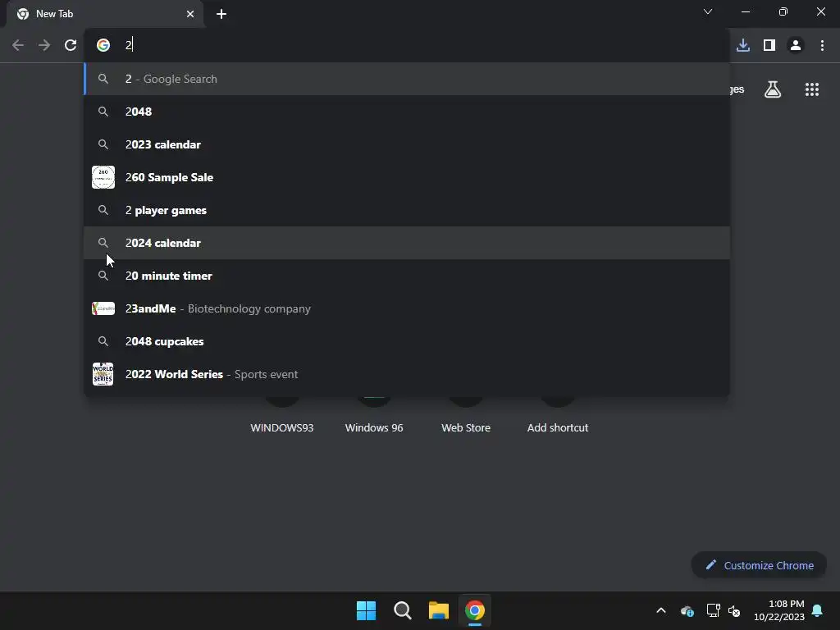
Task: Open the WINDOWS93 shortcut
Action: point(282,427)
